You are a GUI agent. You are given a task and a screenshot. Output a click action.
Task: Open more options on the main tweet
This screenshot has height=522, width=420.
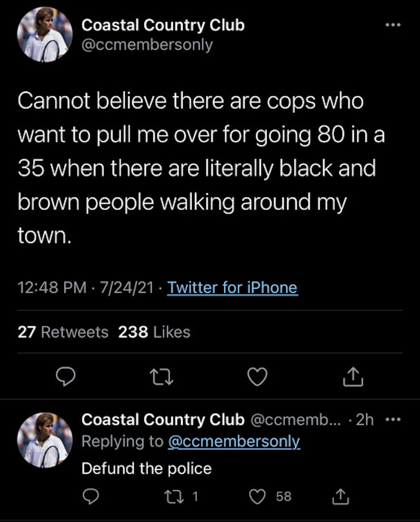[393, 25]
